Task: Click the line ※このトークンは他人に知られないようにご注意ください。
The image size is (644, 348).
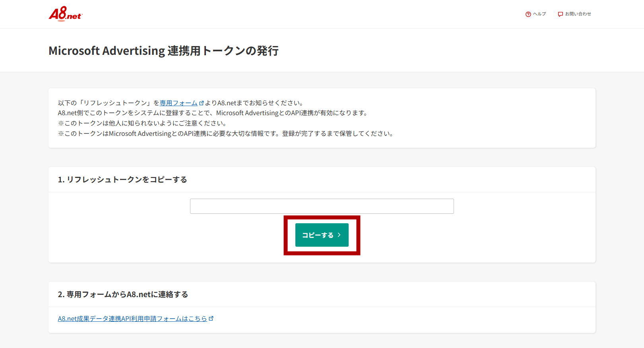Action: coord(142,123)
